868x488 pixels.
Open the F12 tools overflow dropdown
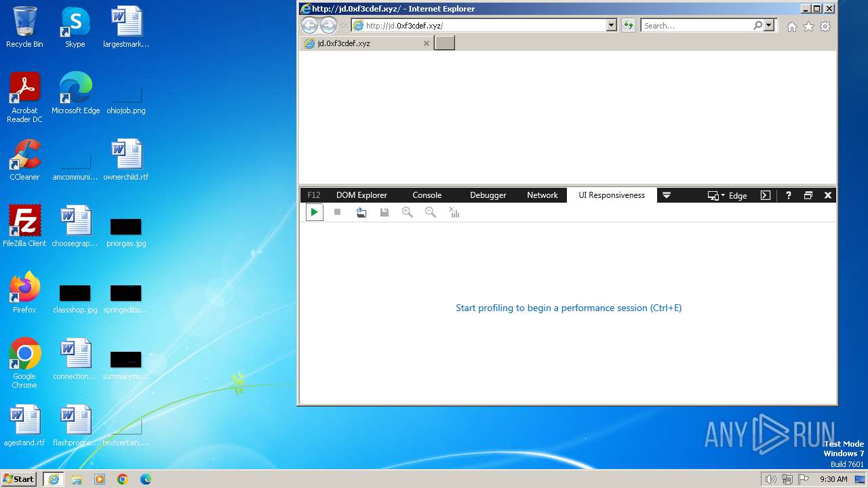(x=667, y=195)
